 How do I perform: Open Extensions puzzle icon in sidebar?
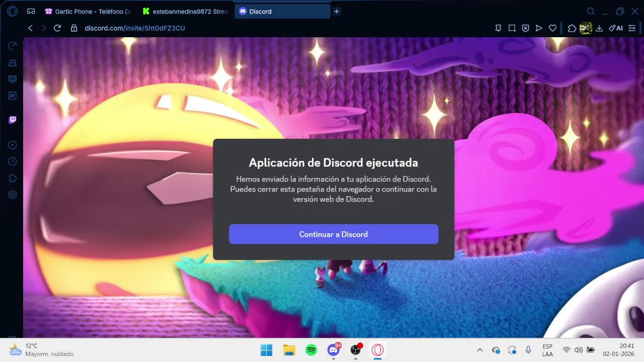(x=13, y=178)
